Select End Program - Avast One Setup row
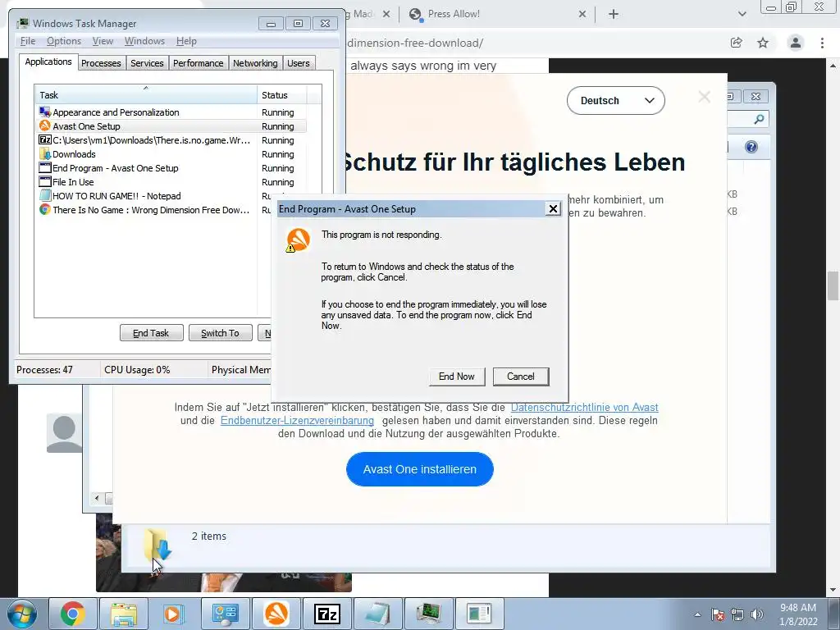This screenshot has width=840, height=630. tap(171, 168)
